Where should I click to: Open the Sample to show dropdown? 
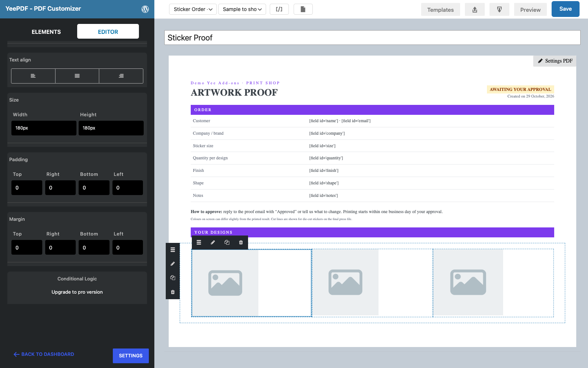click(x=242, y=9)
